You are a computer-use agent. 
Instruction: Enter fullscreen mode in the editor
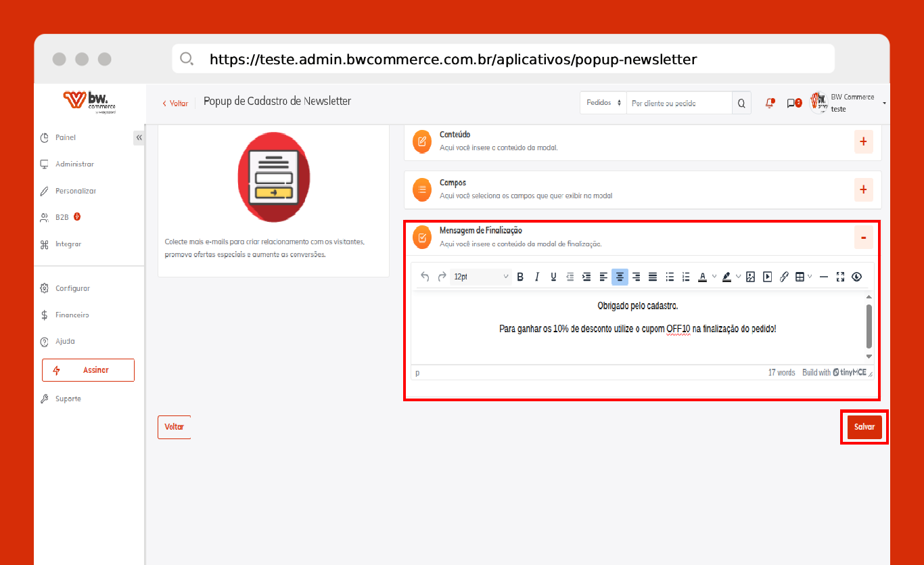(x=841, y=277)
